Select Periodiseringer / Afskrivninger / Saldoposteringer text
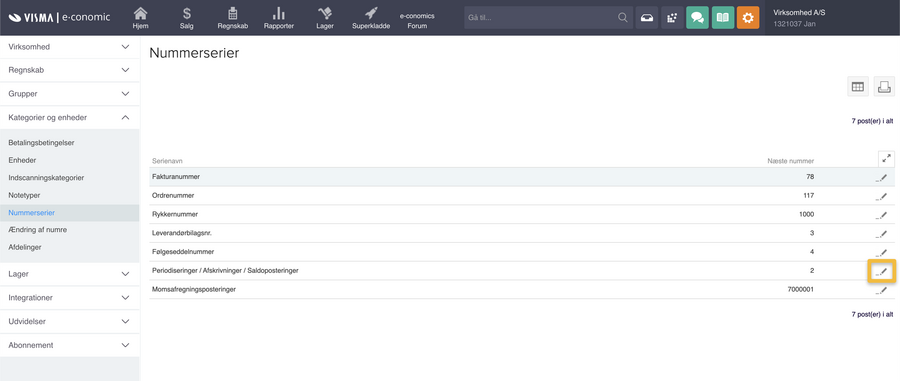 tap(225, 270)
